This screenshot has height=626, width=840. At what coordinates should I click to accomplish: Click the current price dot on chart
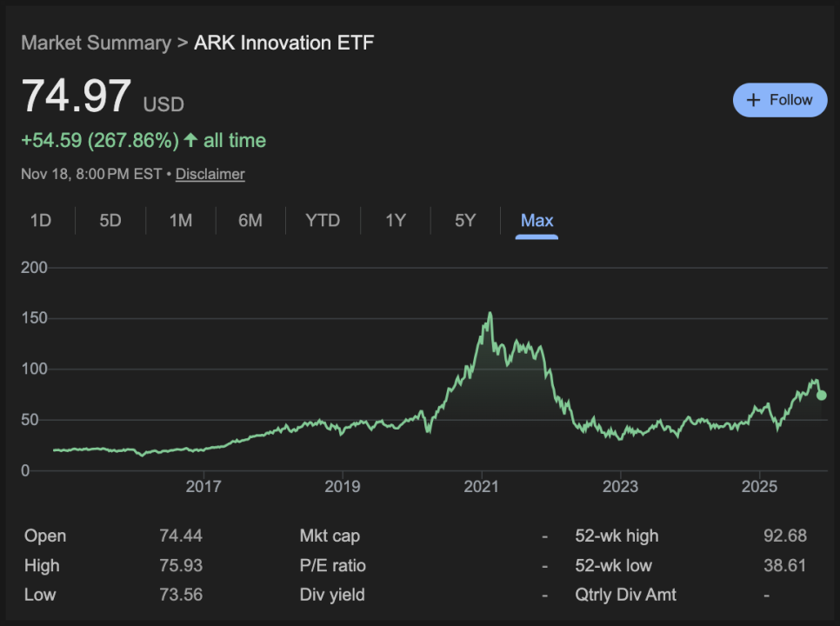(822, 396)
